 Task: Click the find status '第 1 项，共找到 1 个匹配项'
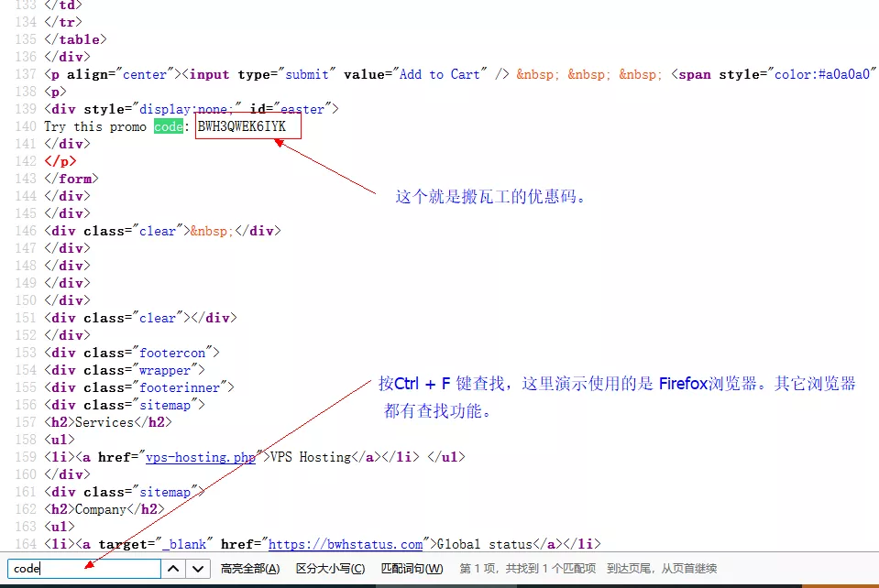[x=528, y=569]
